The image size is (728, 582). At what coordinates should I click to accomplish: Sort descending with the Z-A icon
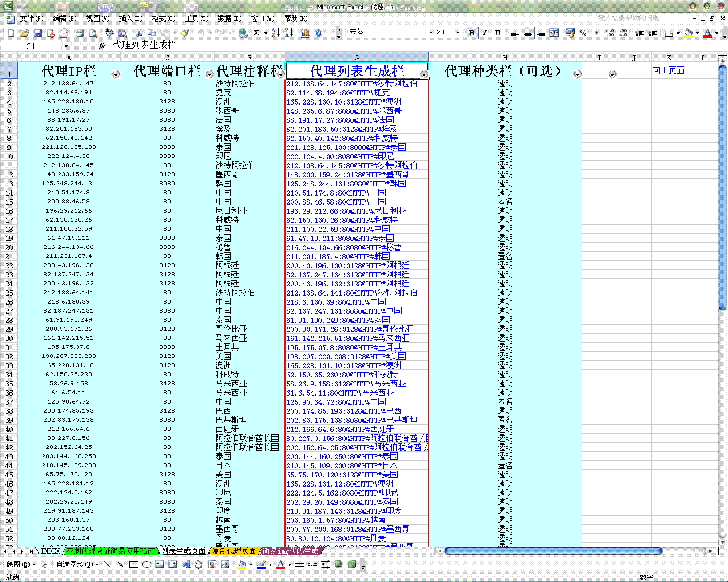pos(289,33)
